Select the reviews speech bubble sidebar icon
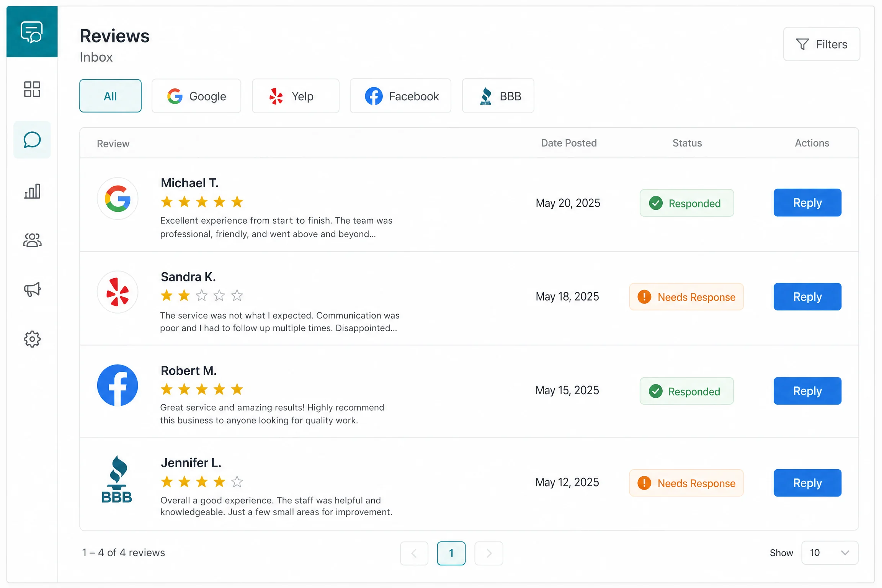882x588 pixels. point(32,140)
